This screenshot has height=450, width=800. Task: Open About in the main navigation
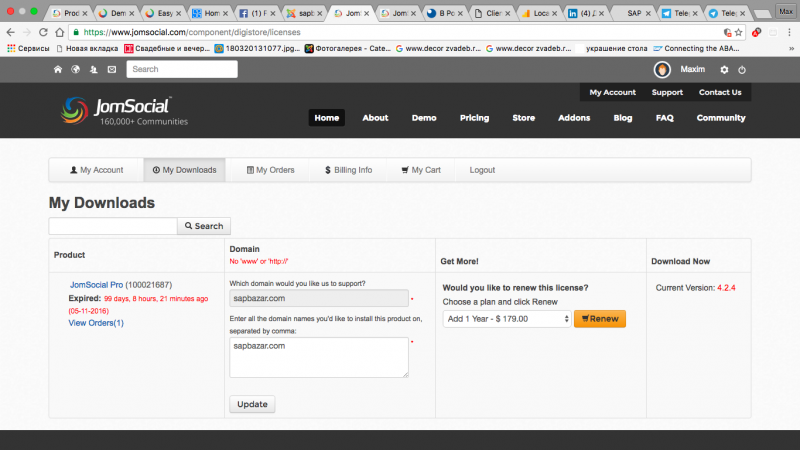375,118
